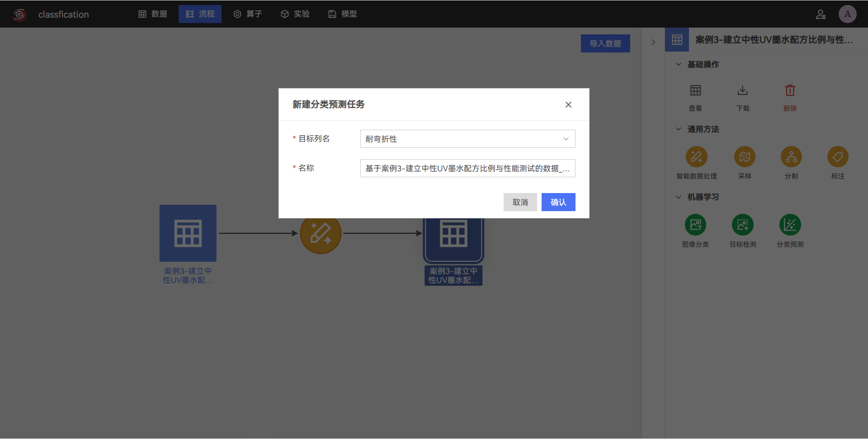Click the dialog title 新建分类预测任务
The height and width of the screenshot is (439, 868).
point(328,104)
